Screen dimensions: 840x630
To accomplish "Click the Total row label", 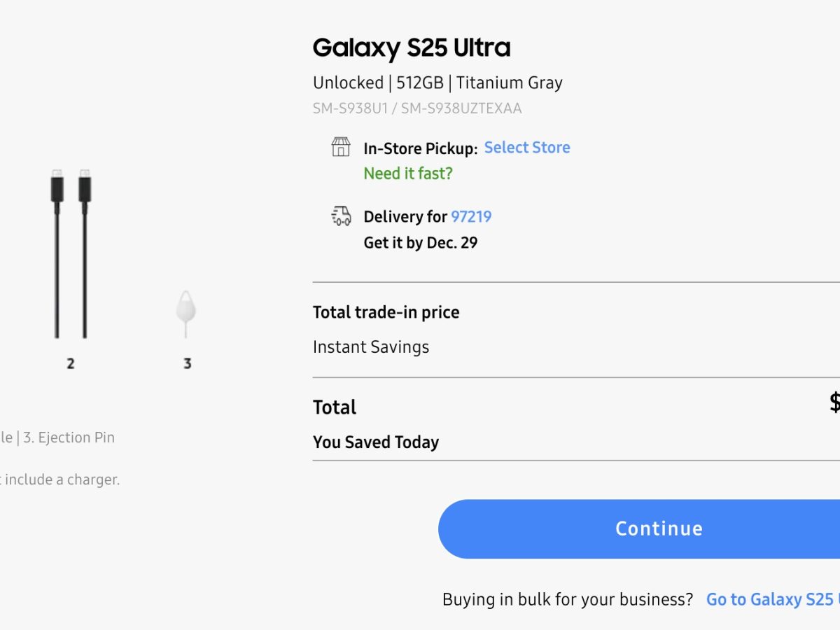I will tap(335, 407).
